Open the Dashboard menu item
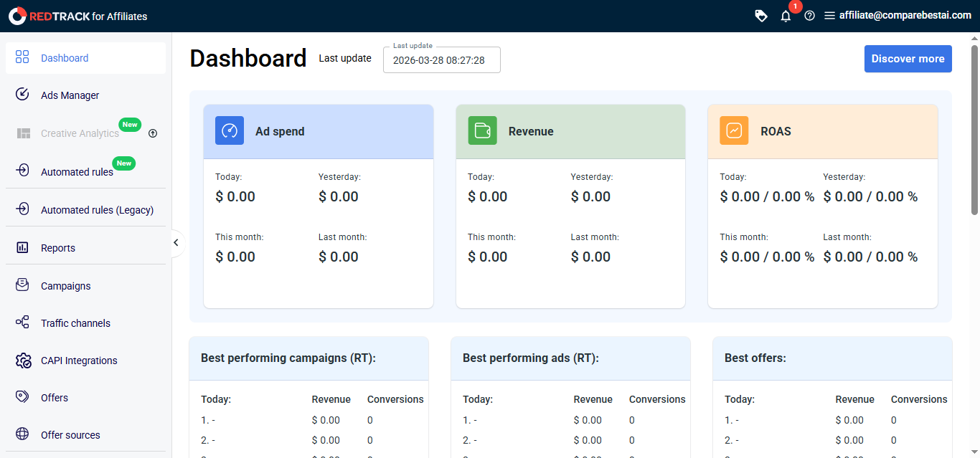This screenshot has width=980, height=458. pos(85,58)
